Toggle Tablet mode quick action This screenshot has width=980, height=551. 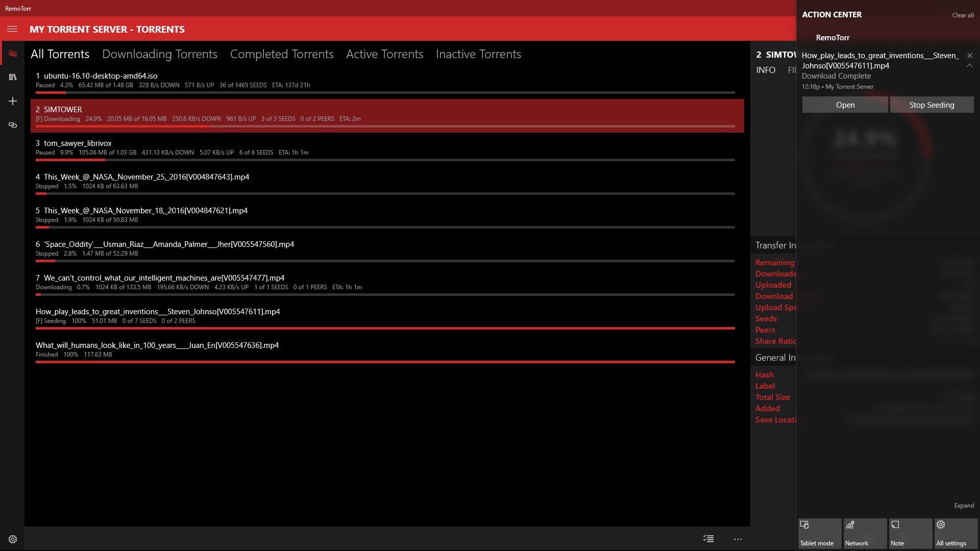819,533
